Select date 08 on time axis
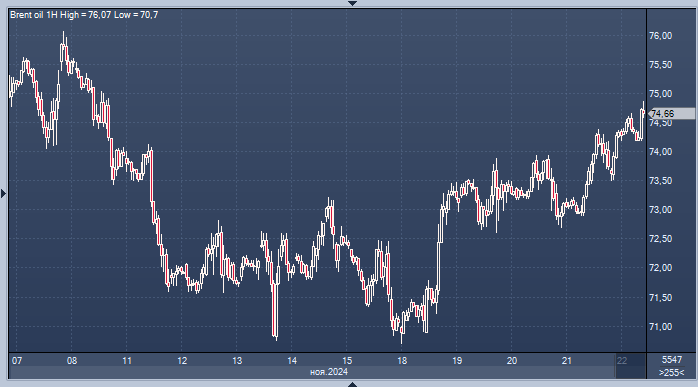The image size is (698, 387). point(72,361)
